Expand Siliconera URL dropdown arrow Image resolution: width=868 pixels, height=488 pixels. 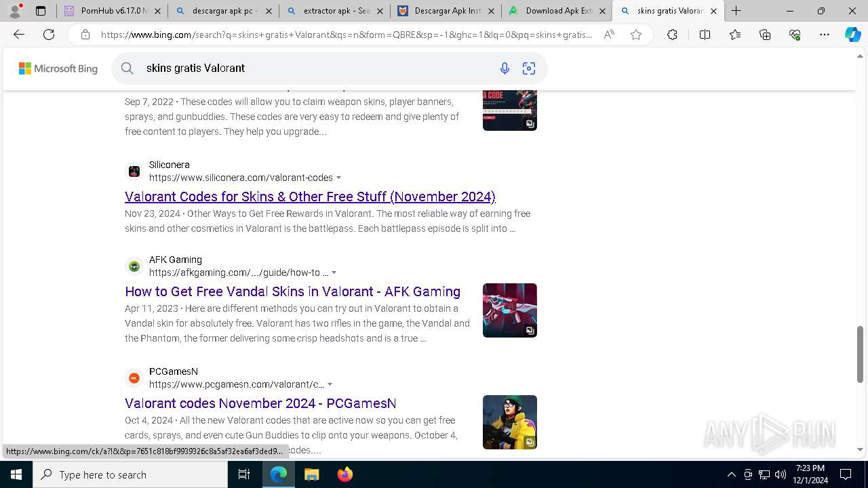(339, 178)
